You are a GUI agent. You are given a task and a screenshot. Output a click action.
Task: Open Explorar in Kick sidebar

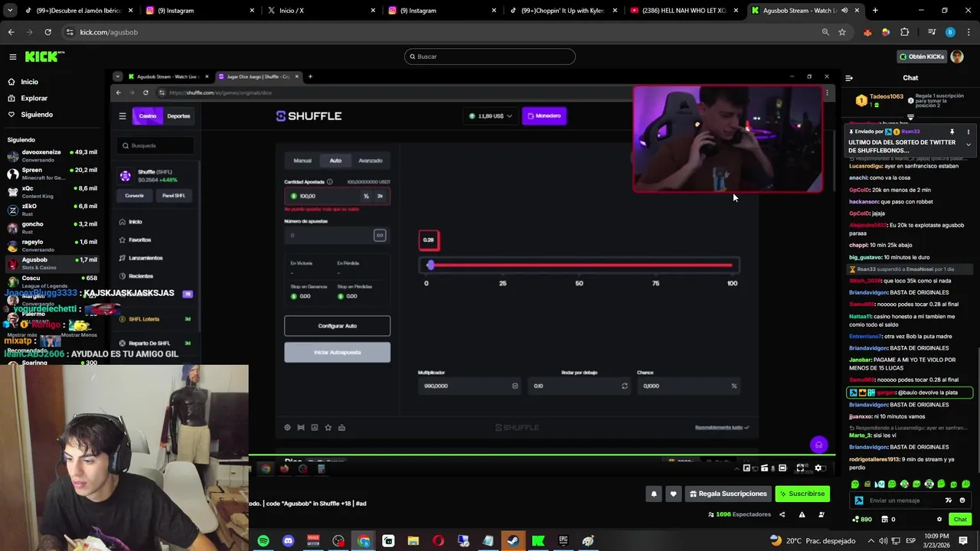34,98
